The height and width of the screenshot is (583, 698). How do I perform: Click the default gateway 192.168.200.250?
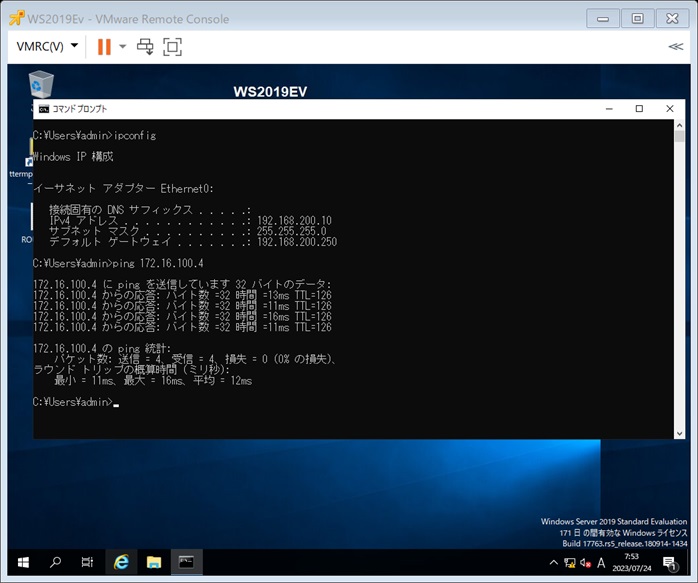click(x=297, y=242)
